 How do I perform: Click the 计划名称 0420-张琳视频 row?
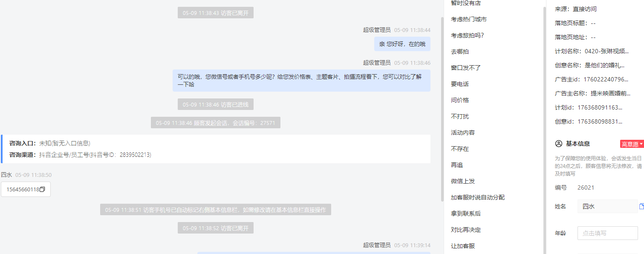592,51
